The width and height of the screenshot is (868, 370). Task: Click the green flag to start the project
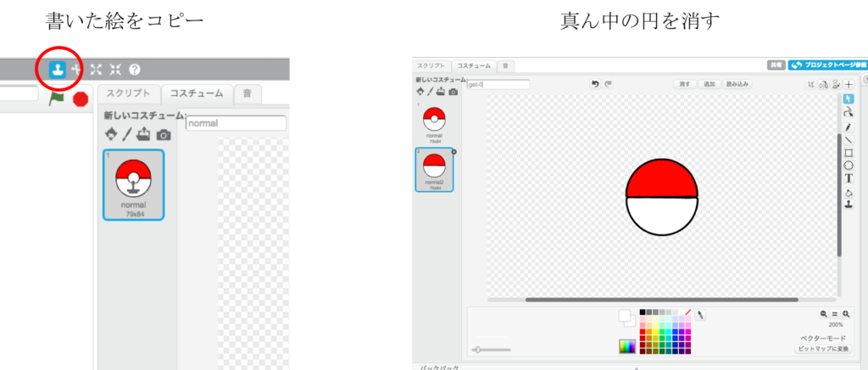tap(57, 98)
